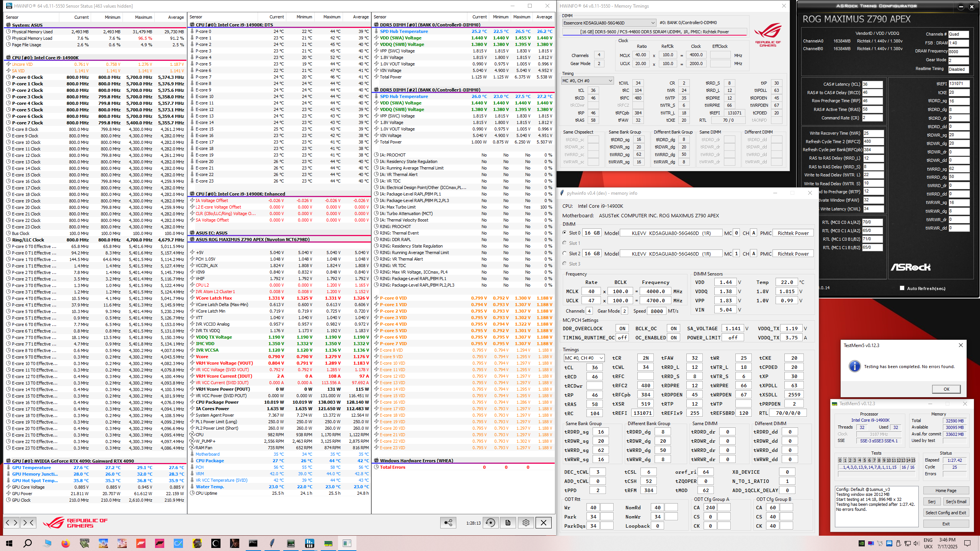Open the Windows Start menu
This screenshot has height=551, width=980.
click(x=9, y=543)
